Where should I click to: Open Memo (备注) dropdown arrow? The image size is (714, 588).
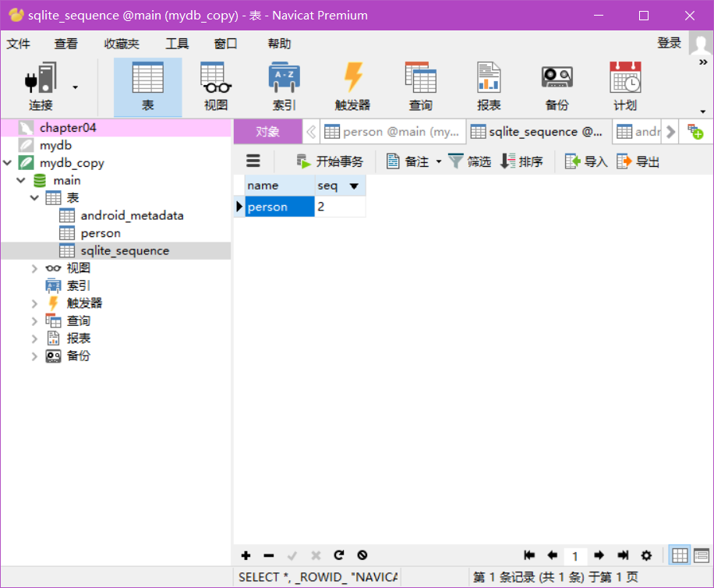[439, 161]
